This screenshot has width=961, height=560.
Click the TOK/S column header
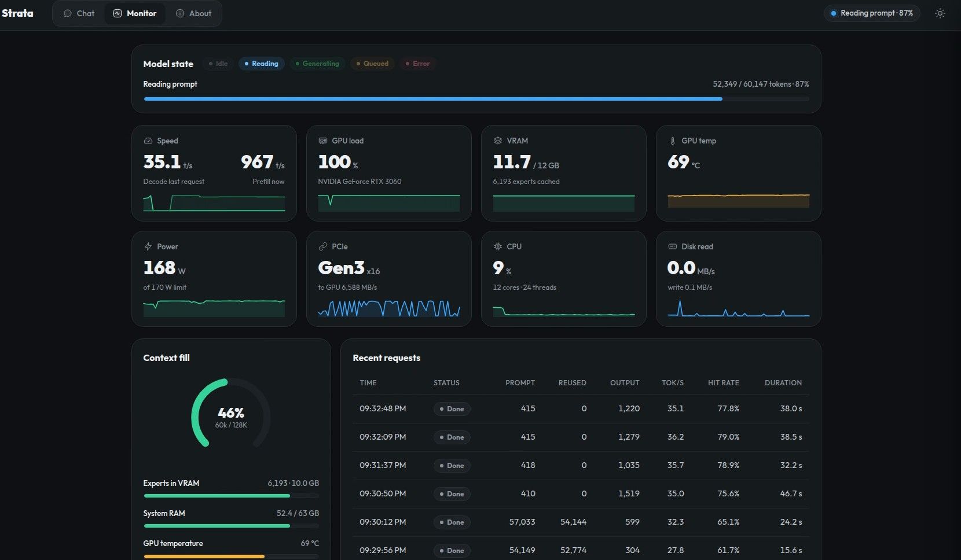click(673, 383)
